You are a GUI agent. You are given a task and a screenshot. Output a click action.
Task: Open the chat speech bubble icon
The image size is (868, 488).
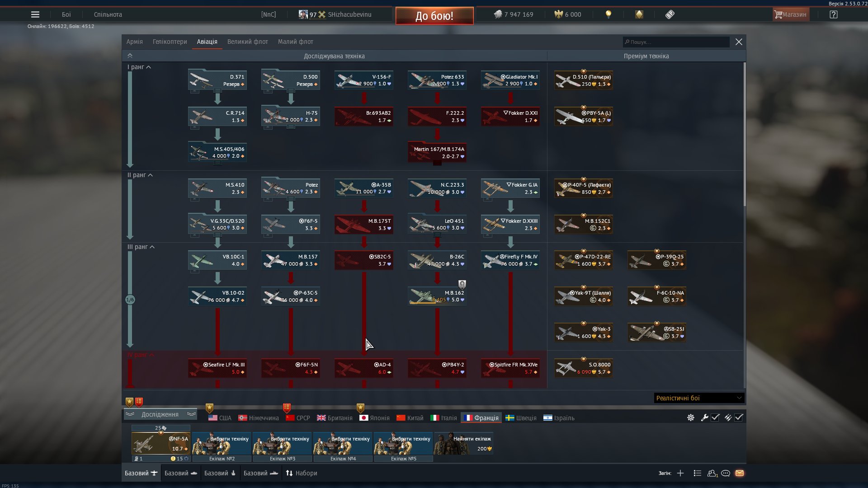(726, 473)
